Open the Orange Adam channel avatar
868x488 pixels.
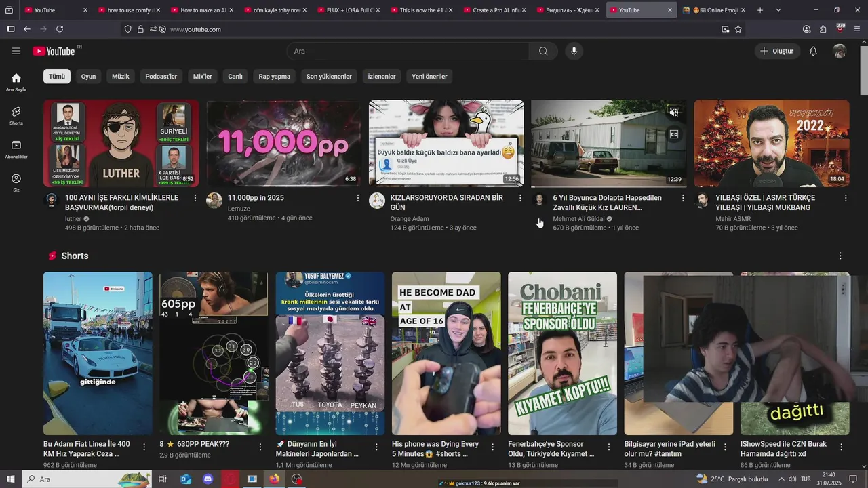point(377,200)
